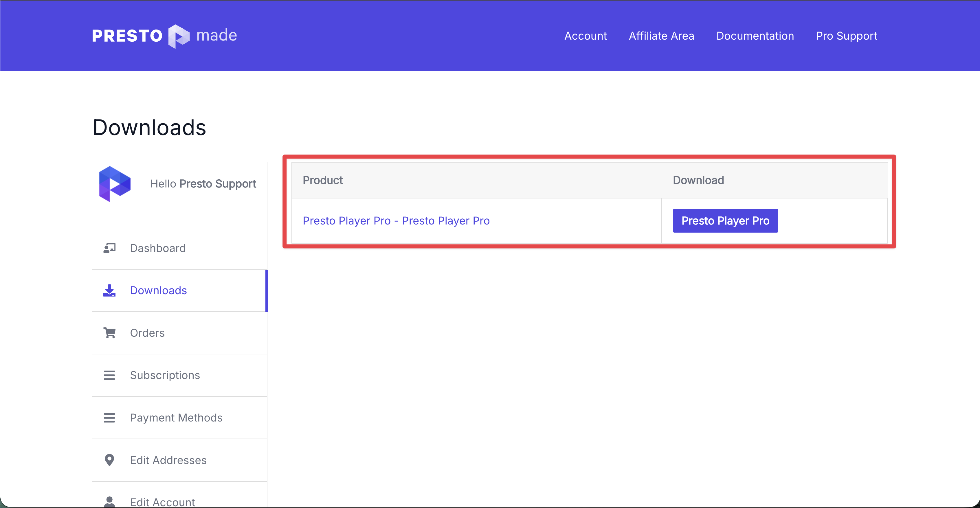Open the Account menu item
This screenshot has width=980, height=508.
click(586, 36)
